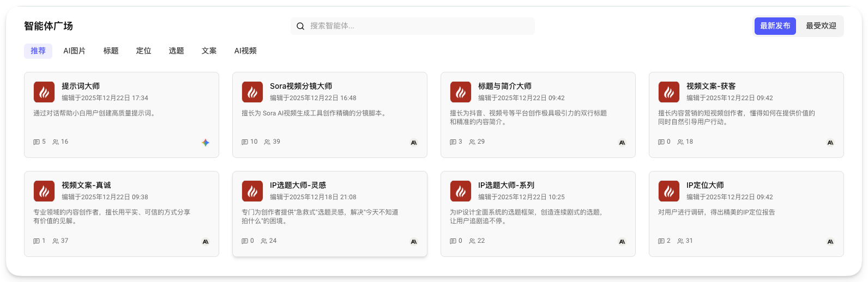Click the date 编辑于2025年12月22日 17:34
The image size is (868, 282).
click(x=105, y=98)
